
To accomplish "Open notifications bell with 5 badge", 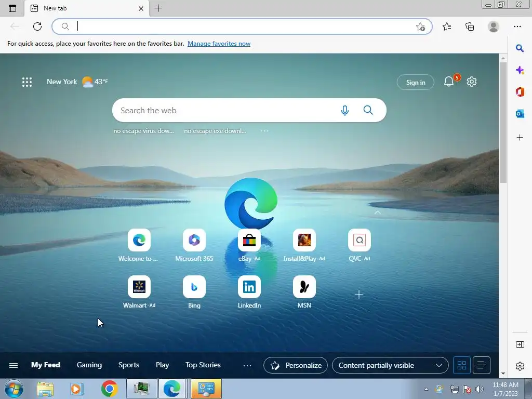I will click(449, 82).
